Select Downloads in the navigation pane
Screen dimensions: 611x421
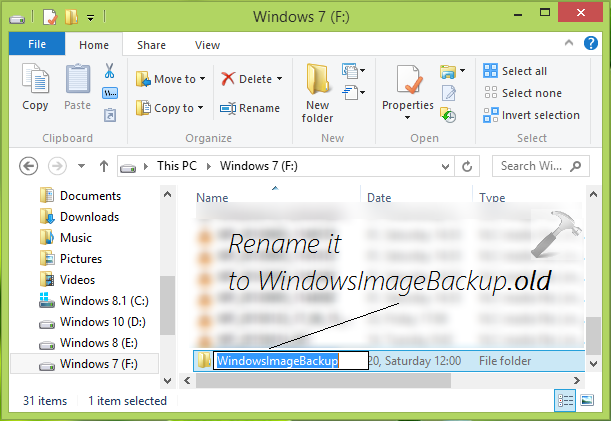coord(79,216)
